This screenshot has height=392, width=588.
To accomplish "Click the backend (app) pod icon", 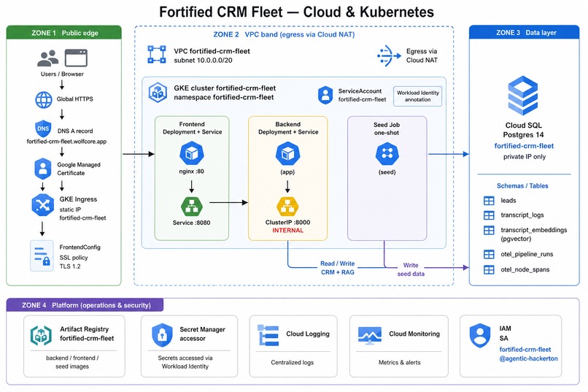I will 287,153.
